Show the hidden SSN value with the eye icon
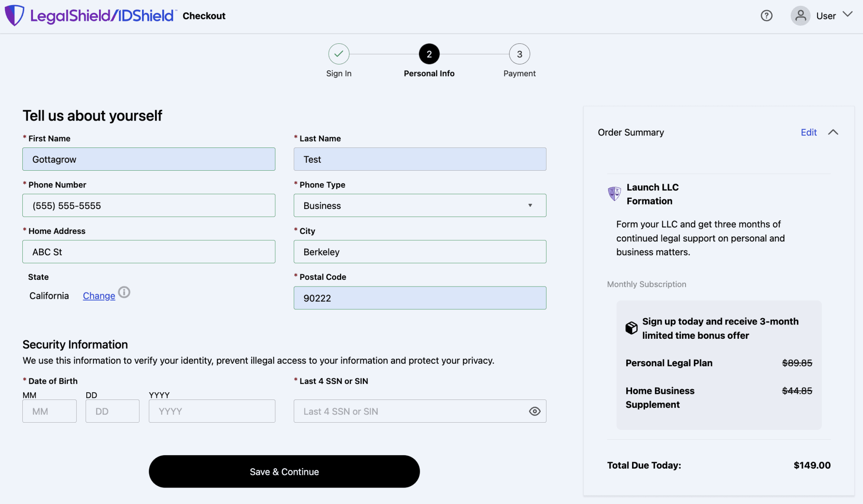 point(534,411)
